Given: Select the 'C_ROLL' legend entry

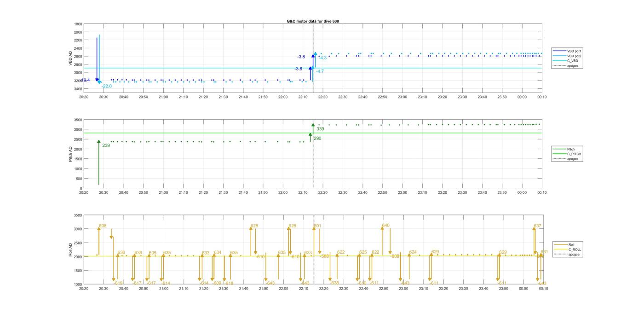Looking at the screenshot, I should coord(568,249).
